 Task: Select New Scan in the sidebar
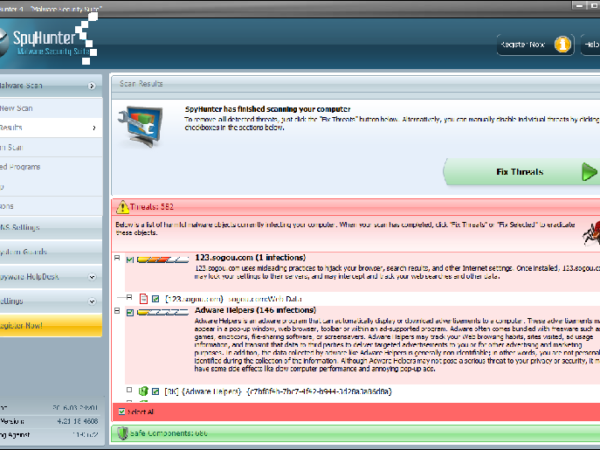51,108
